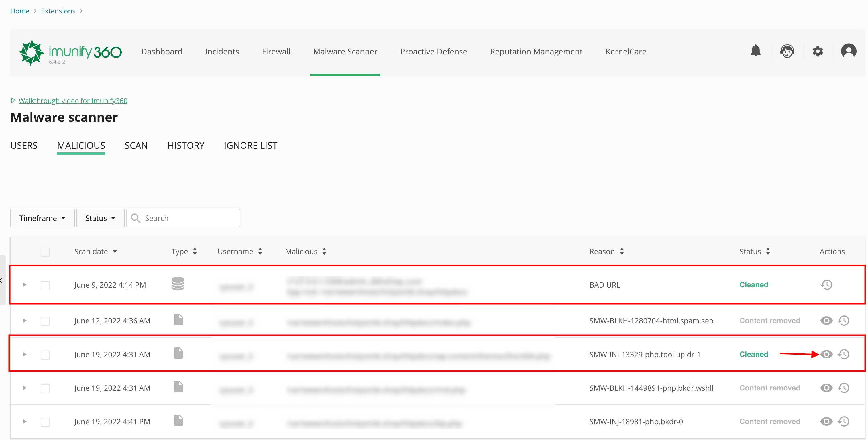This screenshot has height=440, width=868.
Task: Open the Walkthrough video for Imunify360 link
Action: click(73, 100)
